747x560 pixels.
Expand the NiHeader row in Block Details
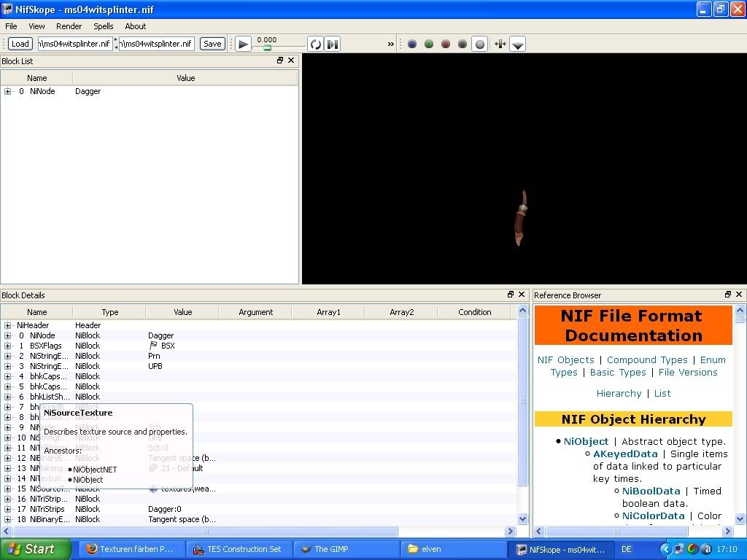click(7, 325)
